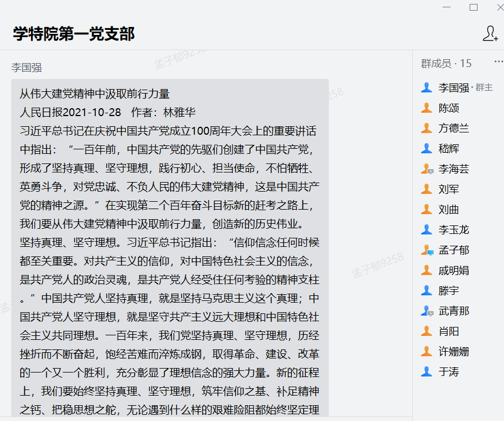Click member name 许姗姗
504x421 pixels.
point(453,352)
